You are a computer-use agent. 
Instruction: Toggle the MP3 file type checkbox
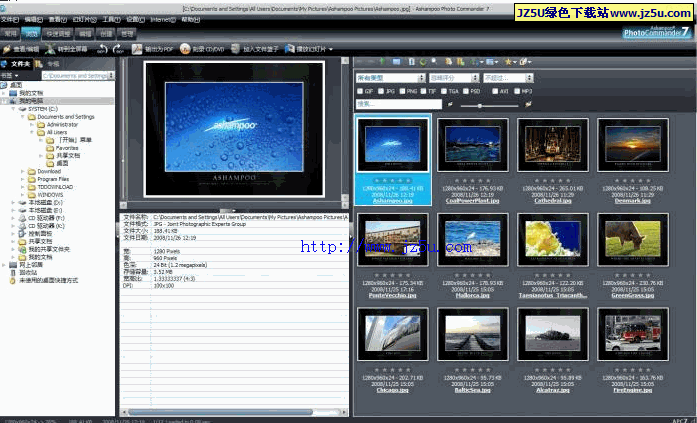click(x=517, y=91)
